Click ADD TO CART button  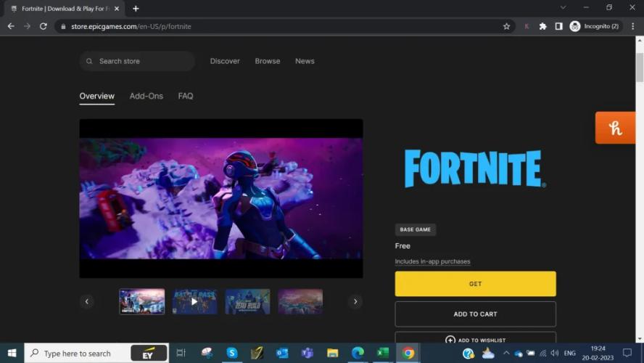pyautogui.click(x=475, y=314)
